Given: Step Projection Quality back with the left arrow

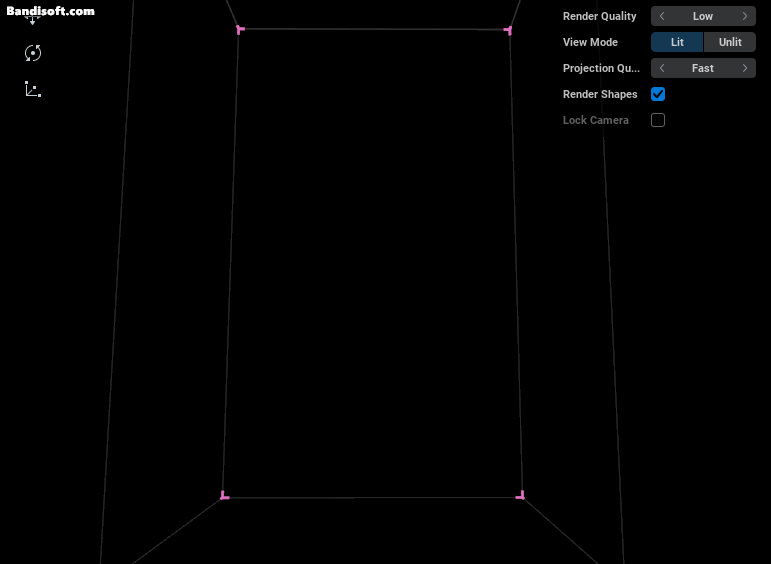Looking at the screenshot, I should (662, 68).
